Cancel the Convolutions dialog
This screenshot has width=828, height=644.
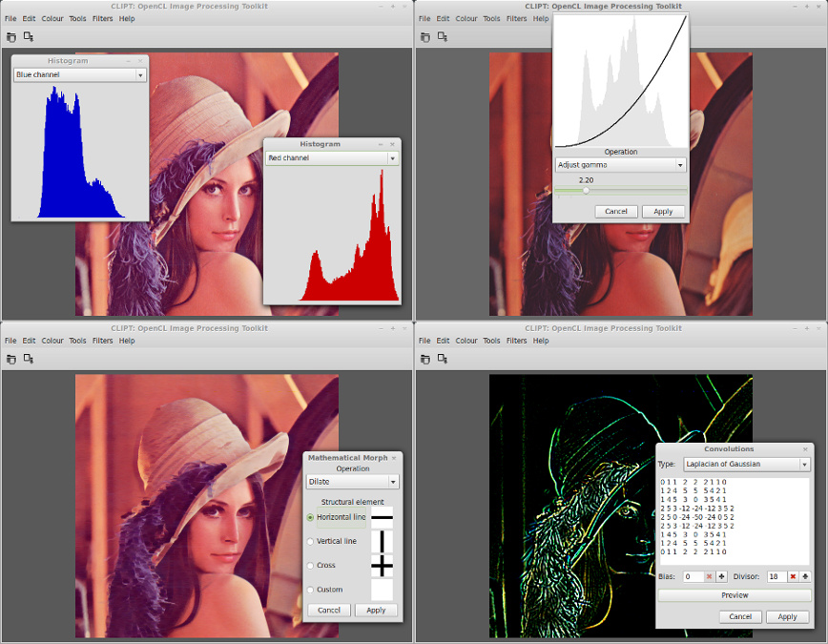point(740,616)
